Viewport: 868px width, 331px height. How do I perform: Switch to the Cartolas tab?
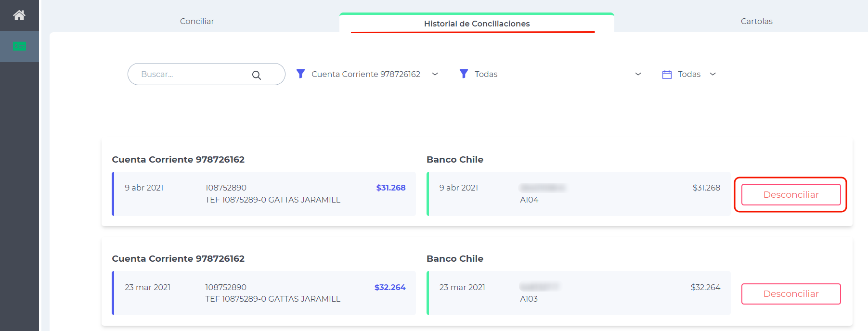(x=756, y=21)
